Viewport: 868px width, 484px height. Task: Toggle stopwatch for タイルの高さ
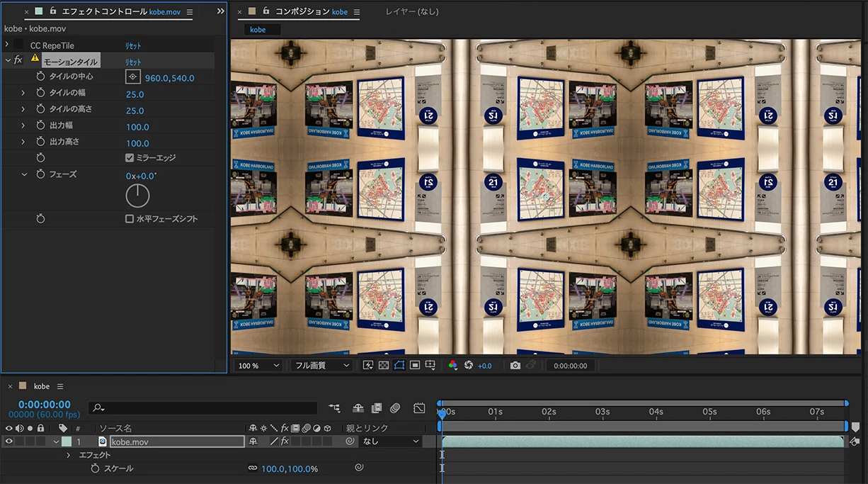click(x=40, y=109)
